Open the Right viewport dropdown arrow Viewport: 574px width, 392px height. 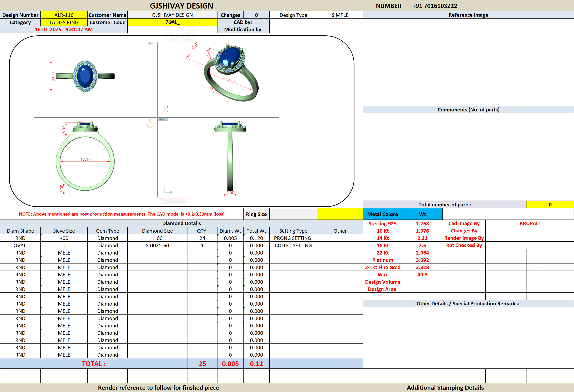click(167, 119)
